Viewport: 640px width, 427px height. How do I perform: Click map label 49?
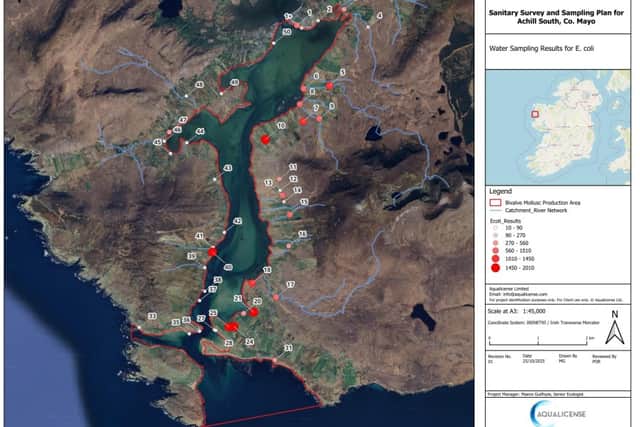(234, 82)
